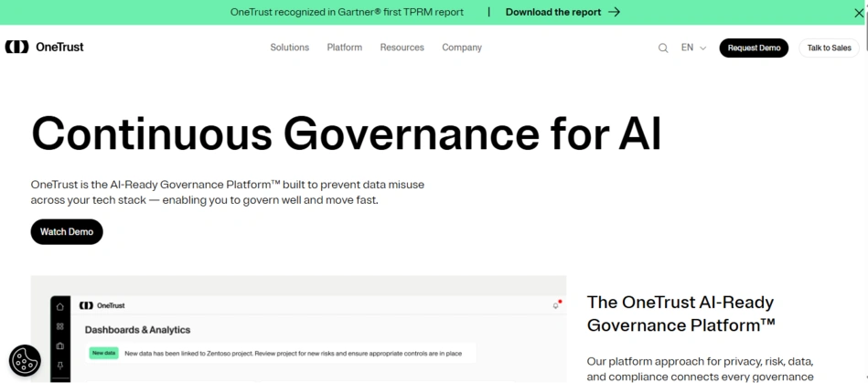Open the site search magnifier icon
The width and height of the screenshot is (868, 383).
point(662,48)
